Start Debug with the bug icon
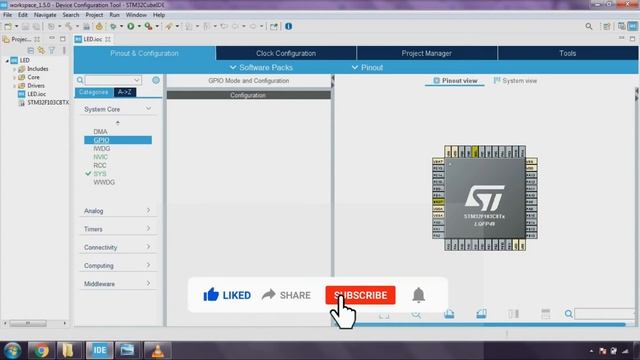 pos(113,26)
